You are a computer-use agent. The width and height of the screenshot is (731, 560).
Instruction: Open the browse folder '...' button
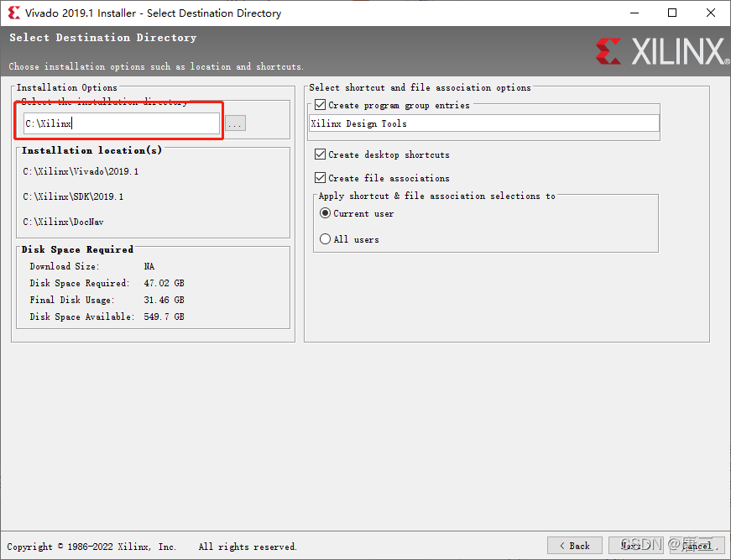tap(235, 123)
